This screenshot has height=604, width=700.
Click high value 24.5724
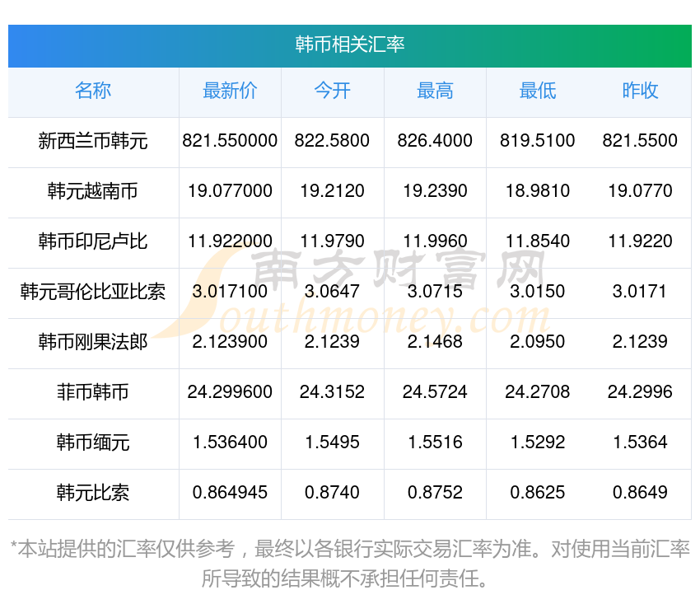435,392
